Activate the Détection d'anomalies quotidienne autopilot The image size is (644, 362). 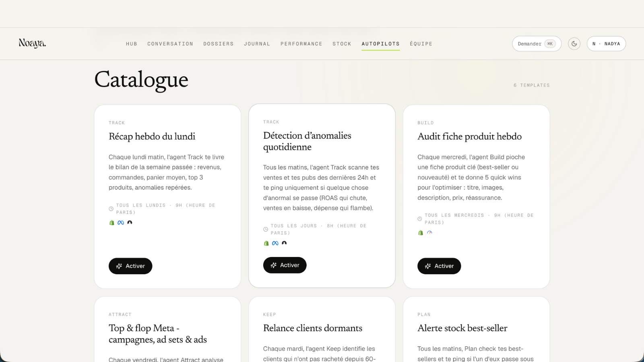pos(285,265)
